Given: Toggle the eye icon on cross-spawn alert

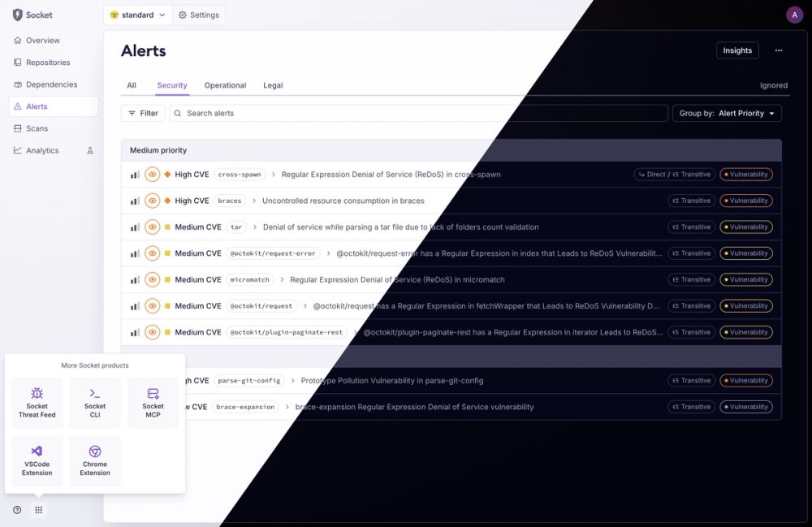Looking at the screenshot, I should [153, 175].
